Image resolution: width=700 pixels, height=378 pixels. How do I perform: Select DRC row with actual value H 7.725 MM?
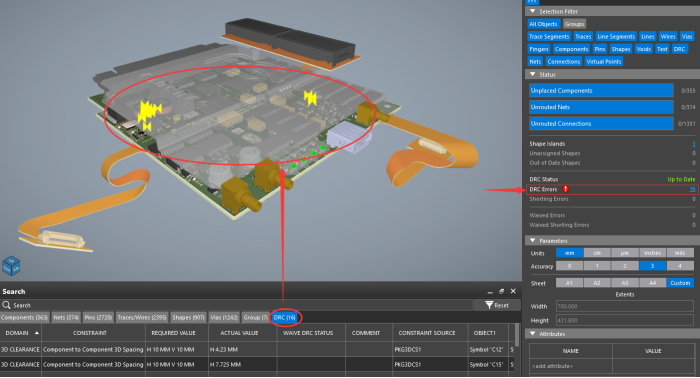[258, 365]
